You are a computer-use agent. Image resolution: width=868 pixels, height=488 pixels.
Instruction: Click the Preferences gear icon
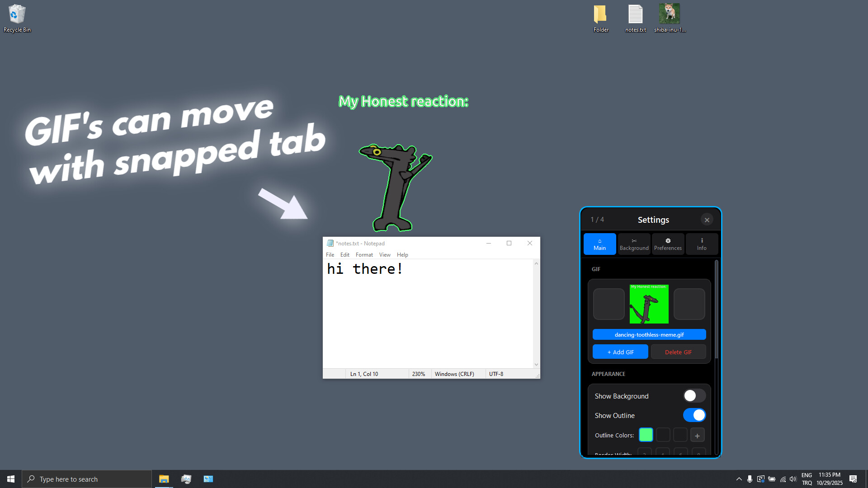tap(668, 244)
